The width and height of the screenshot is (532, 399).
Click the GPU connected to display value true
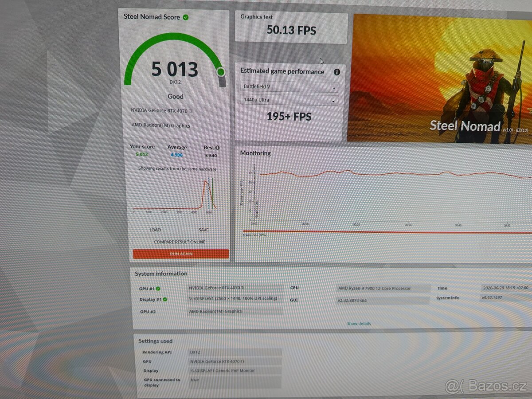(235, 382)
